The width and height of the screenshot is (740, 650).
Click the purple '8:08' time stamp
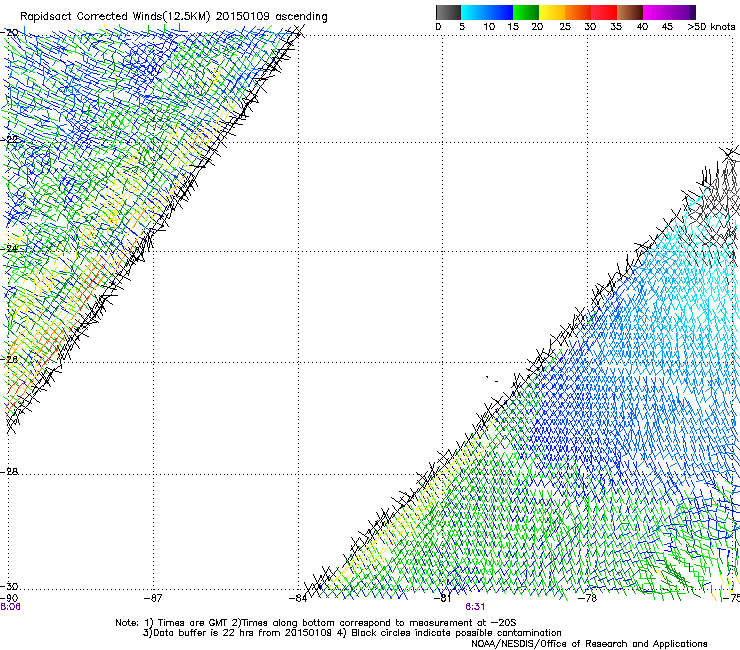point(10,607)
